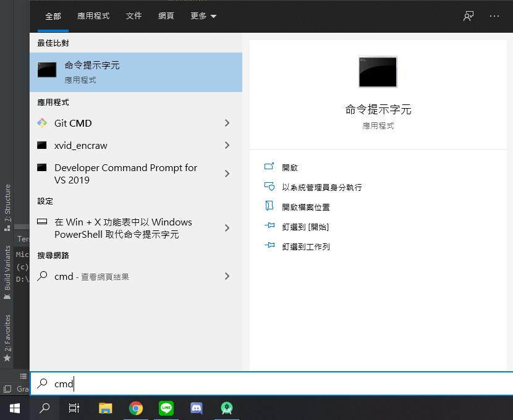Click the run as administrator shield icon
The image size is (513, 420).
[x=269, y=187]
